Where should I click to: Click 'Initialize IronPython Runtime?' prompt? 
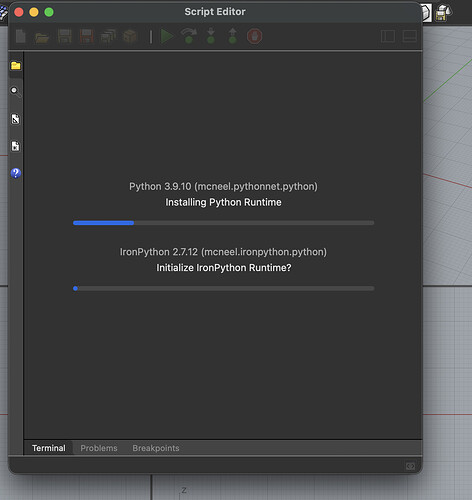224,268
